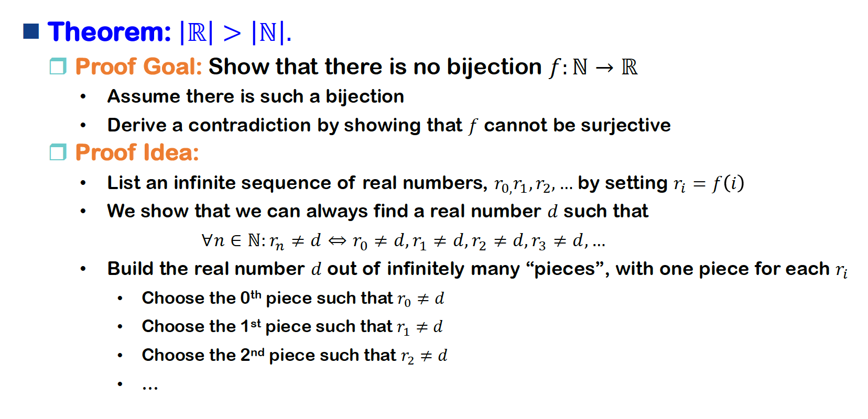This screenshot has width=868, height=419.
Task: Select the orange Proof Idea label
Action: pos(137,152)
